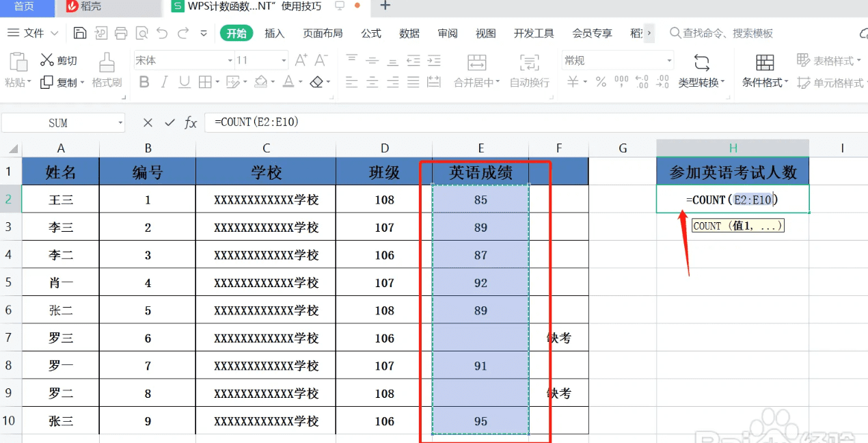Switch to the 公式 ribbon tab

pyautogui.click(x=371, y=32)
